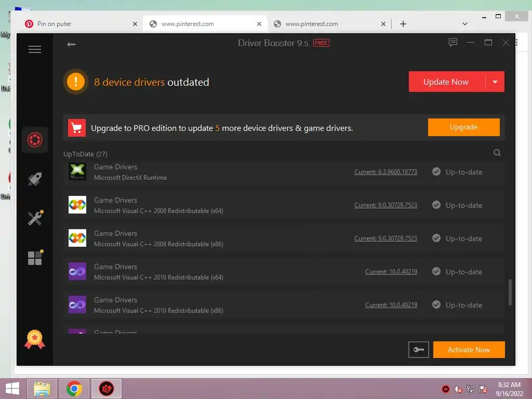The height and width of the screenshot is (399, 532).
Task: Open File Explorer from the taskbar
Action: coord(42,389)
